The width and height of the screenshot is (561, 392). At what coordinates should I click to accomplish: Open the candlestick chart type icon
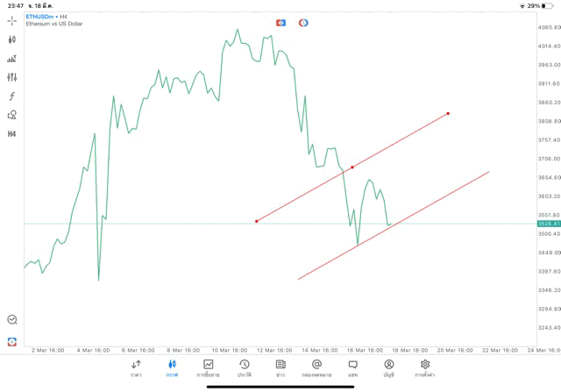click(x=12, y=39)
